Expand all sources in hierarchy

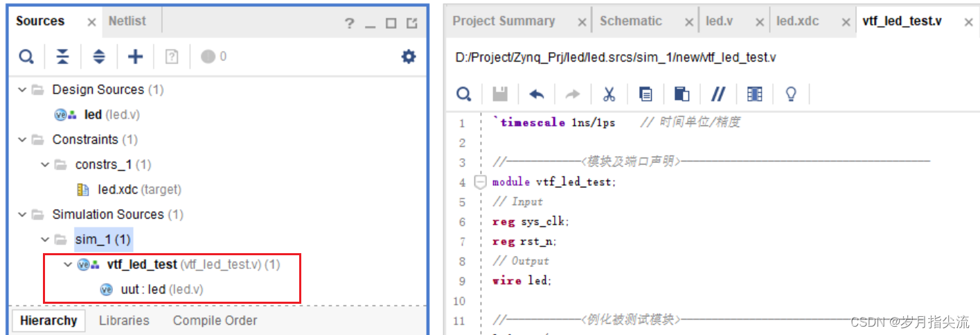pyautogui.click(x=99, y=57)
